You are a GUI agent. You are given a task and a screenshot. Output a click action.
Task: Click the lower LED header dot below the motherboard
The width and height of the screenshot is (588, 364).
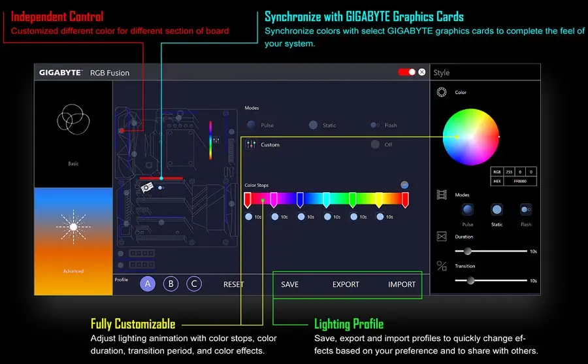[121, 265]
